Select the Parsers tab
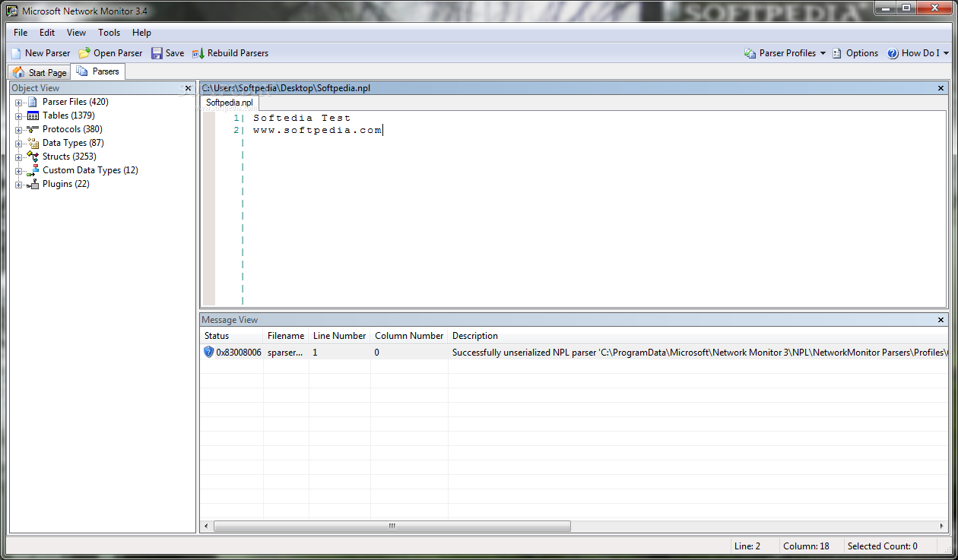 click(x=98, y=71)
